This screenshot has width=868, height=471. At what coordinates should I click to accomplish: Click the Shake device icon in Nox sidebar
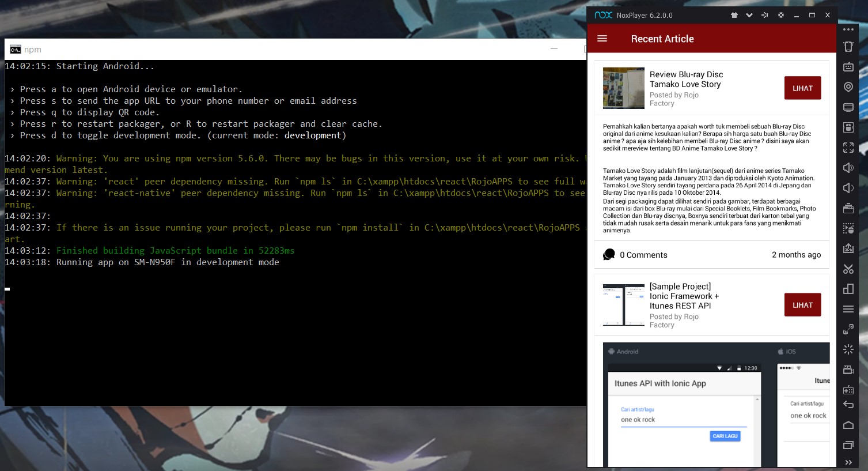848,47
